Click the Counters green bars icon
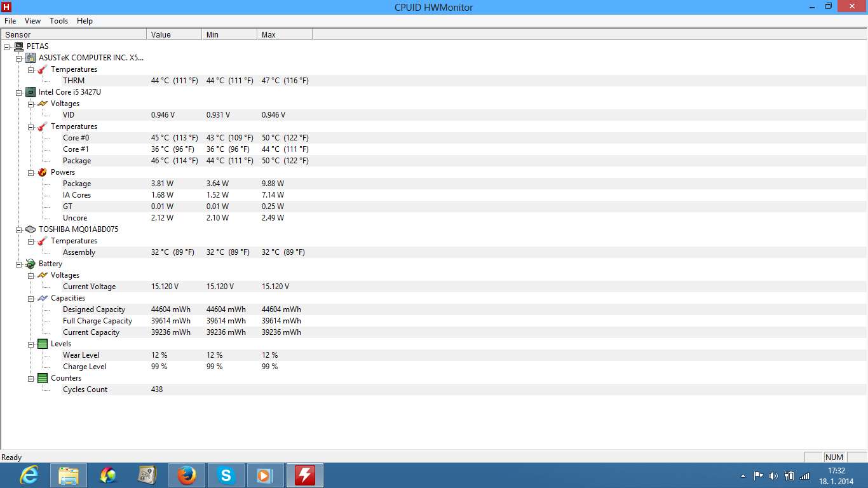 click(x=43, y=378)
